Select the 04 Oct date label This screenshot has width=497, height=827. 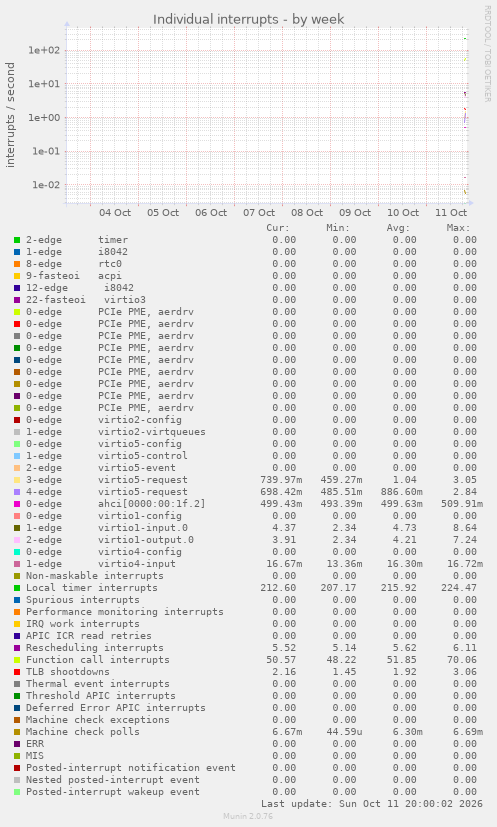click(115, 213)
